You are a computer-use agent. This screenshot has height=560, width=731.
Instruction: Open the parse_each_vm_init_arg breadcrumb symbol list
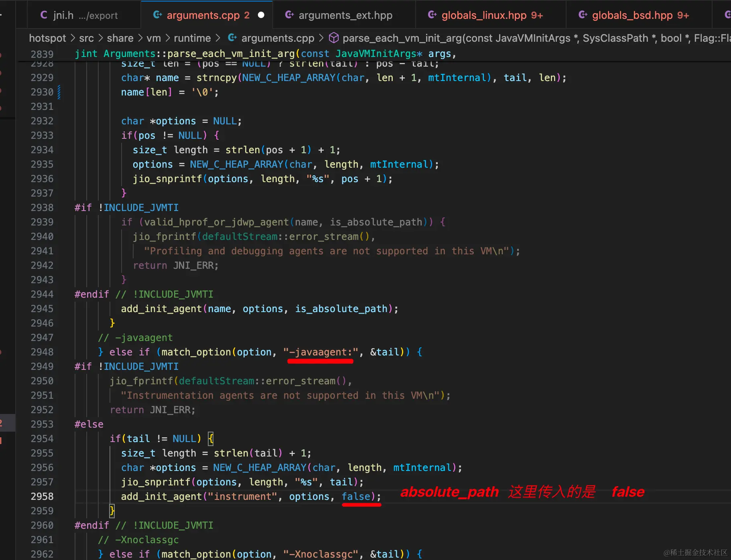pyautogui.click(x=536, y=38)
